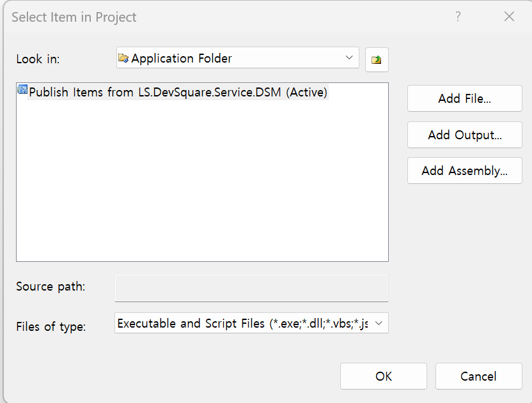Click the Files of type label

(51, 326)
